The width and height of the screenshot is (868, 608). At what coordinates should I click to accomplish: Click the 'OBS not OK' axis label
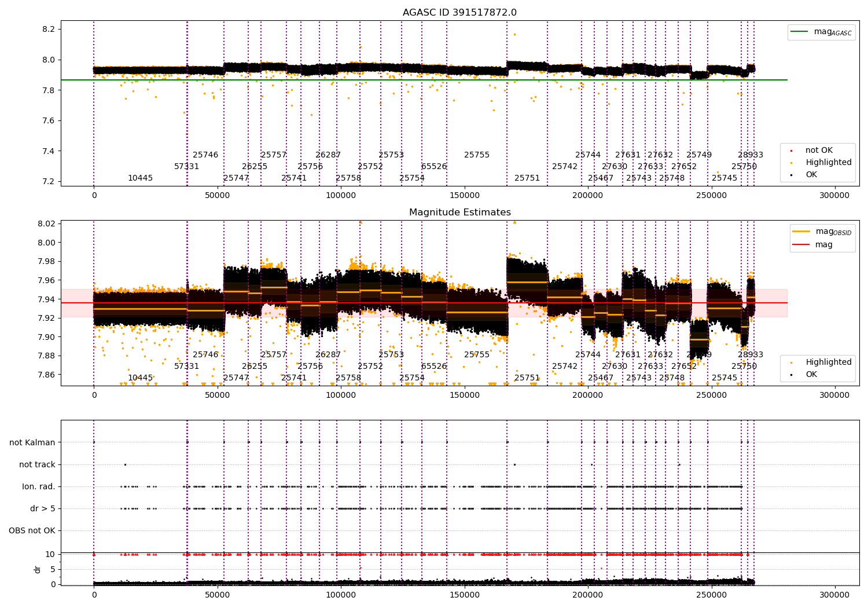(x=32, y=531)
